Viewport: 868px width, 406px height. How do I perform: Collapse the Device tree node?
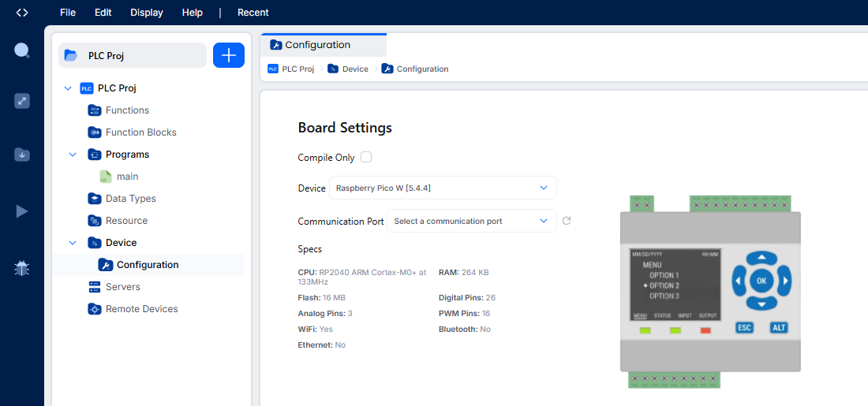coord(73,243)
